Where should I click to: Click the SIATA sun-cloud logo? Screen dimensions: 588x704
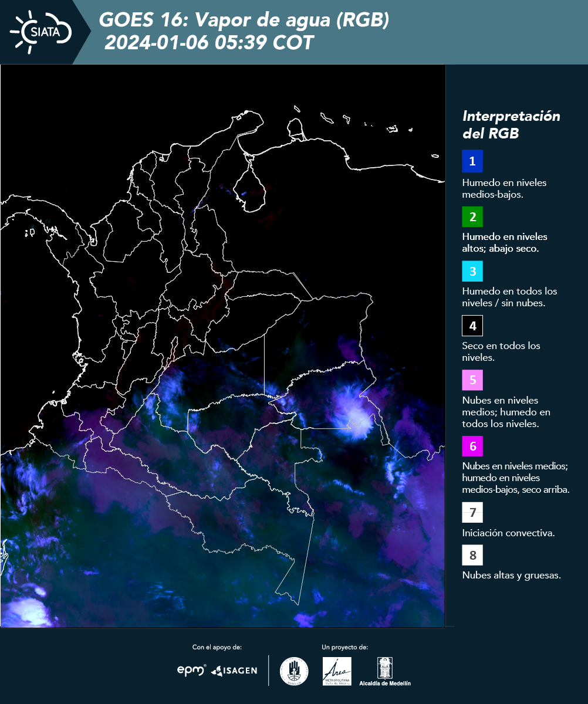[40, 32]
